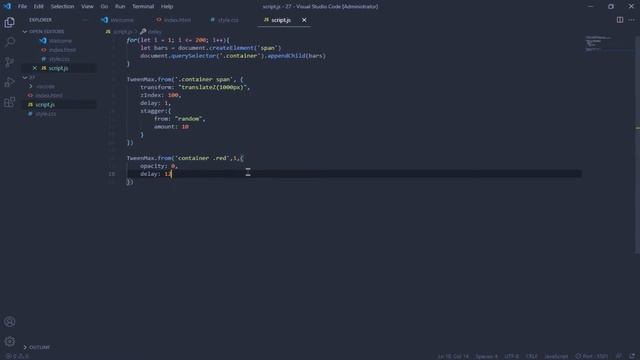Click CRLF line ending selector
The width and height of the screenshot is (640, 360).
point(531,356)
